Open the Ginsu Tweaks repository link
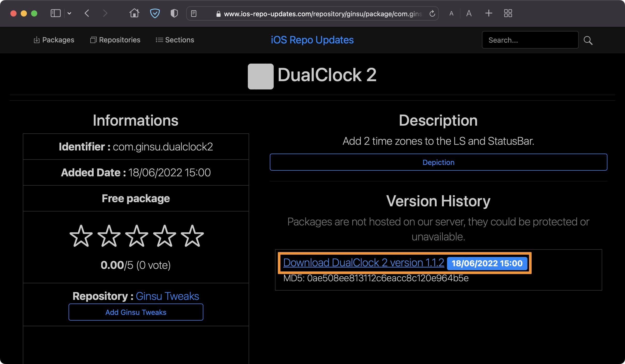625x364 pixels. coord(167,296)
